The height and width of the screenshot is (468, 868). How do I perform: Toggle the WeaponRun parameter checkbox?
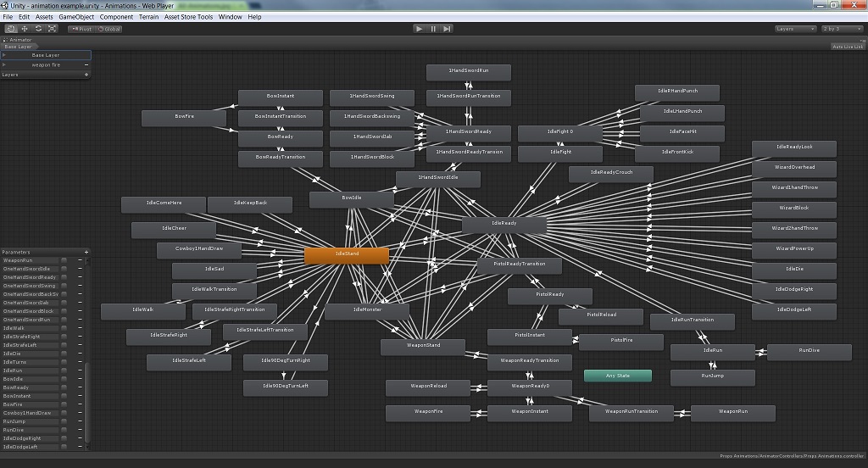(x=64, y=260)
